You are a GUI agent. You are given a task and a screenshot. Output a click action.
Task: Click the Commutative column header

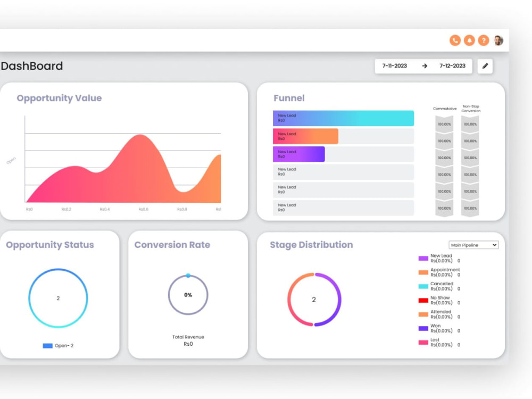pyautogui.click(x=444, y=109)
